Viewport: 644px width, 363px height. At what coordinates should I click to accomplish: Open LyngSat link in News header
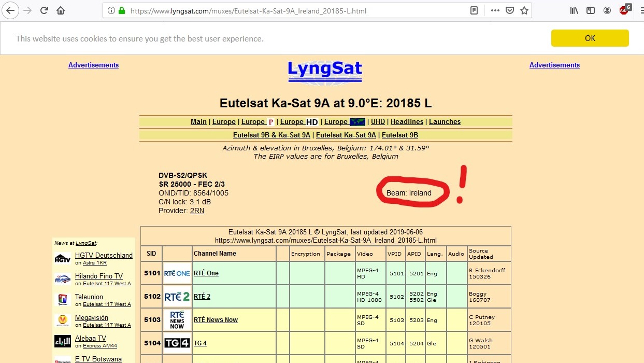click(x=85, y=243)
